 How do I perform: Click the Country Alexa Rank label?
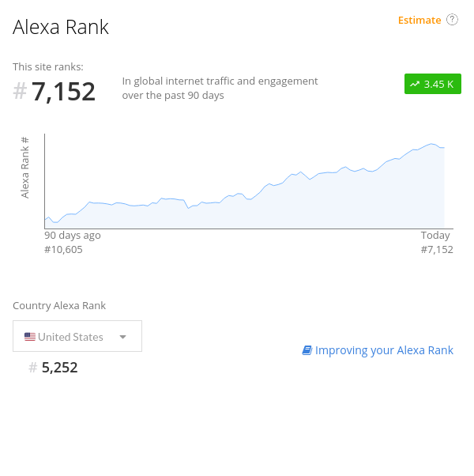(x=59, y=305)
